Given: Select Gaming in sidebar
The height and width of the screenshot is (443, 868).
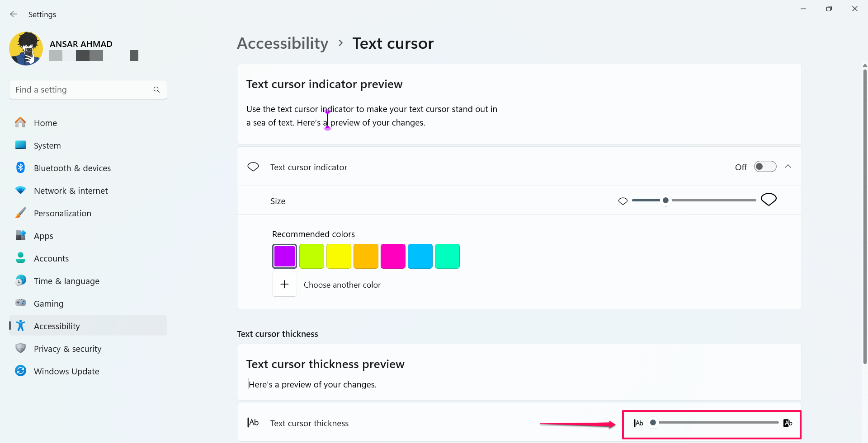Looking at the screenshot, I should (x=88, y=303).
